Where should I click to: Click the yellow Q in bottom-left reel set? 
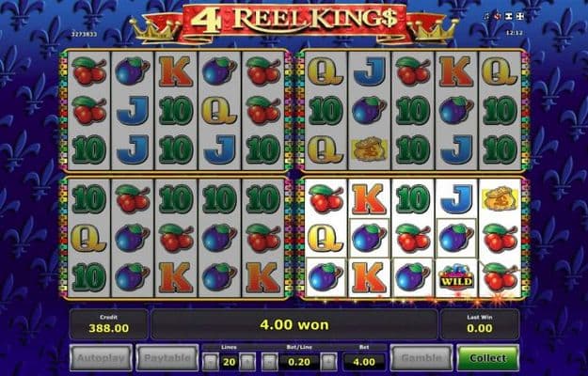88,238
